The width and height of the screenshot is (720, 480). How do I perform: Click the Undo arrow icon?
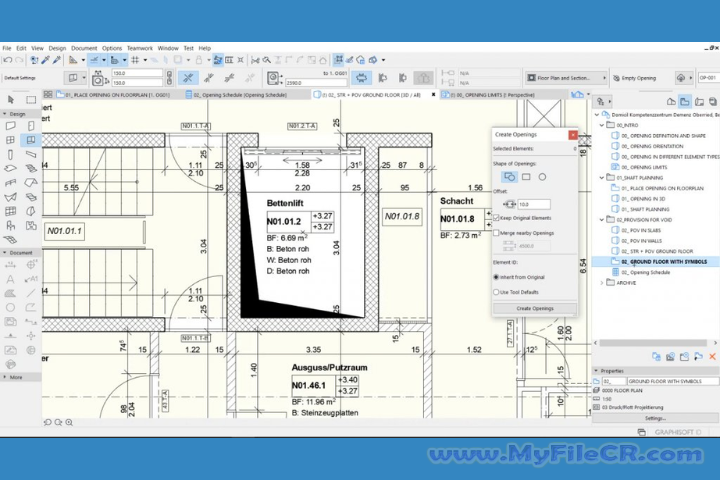pos(7,60)
